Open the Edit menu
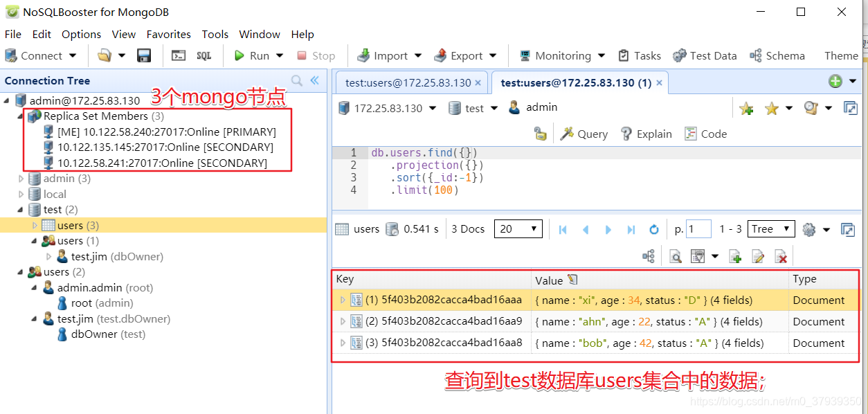Viewport: 868px width, 414px height. pos(42,34)
